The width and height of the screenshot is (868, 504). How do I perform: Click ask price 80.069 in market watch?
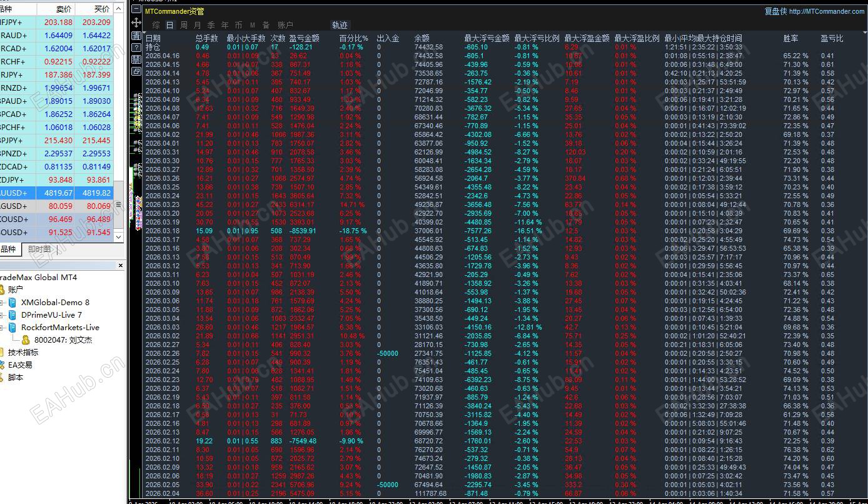click(x=98, y=206)
